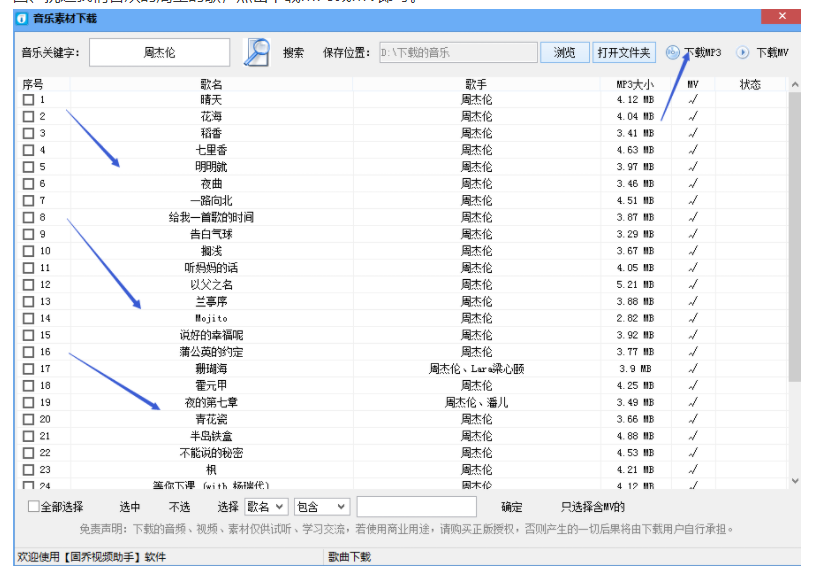The image size is (827, 576).
Task: Click the 不选 deselect option
Action: pyautogui.click(x=179, y=507)
